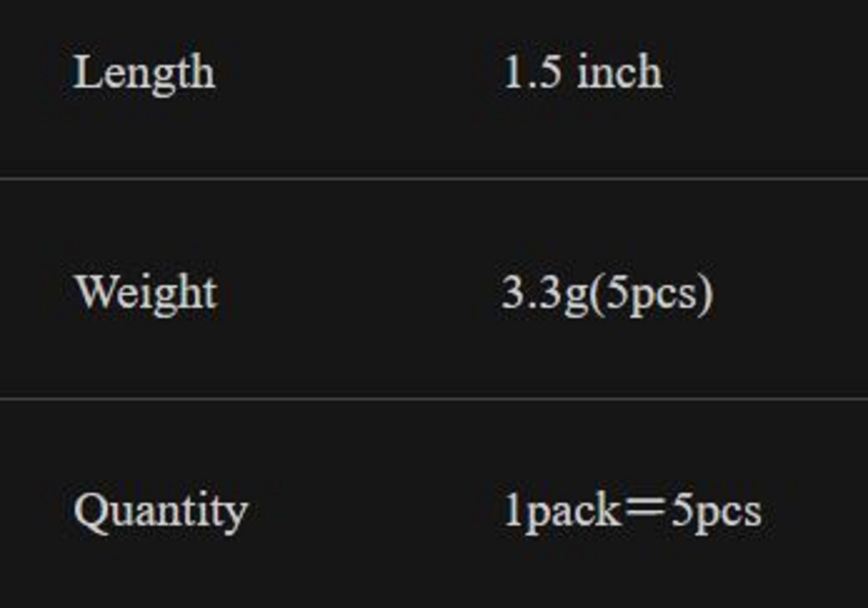This screenshot has width=868, height=608.
Task: Click the empty space between Weight and 3.3g(5pcs)
Action: [x=356, y=293]
